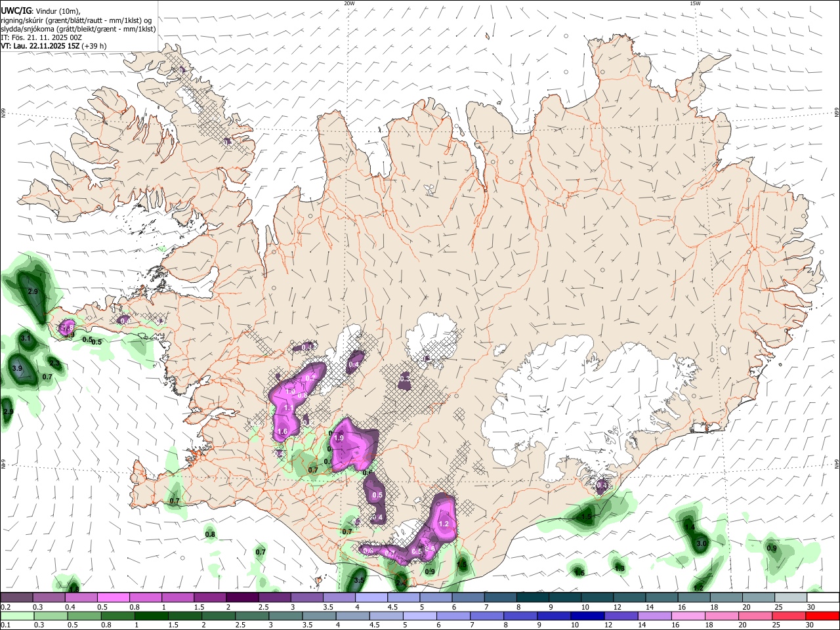Select the snow legend swatch labeled 6

tap(468, 597)
